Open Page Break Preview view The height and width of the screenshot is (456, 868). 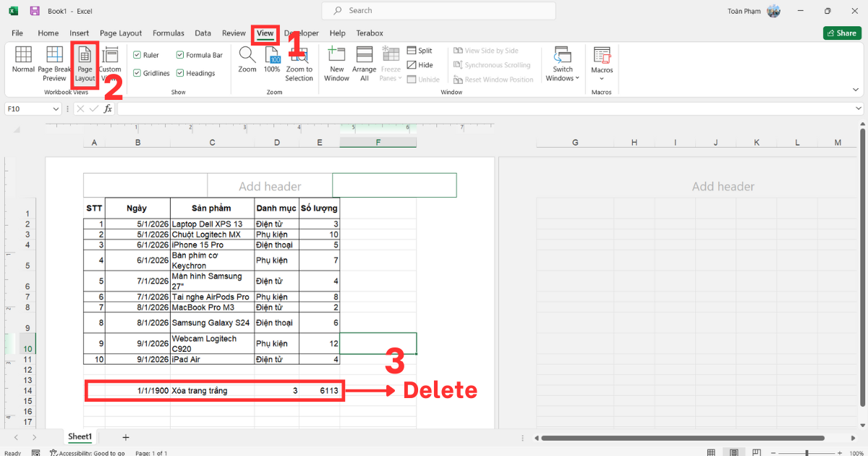point(54,64)
